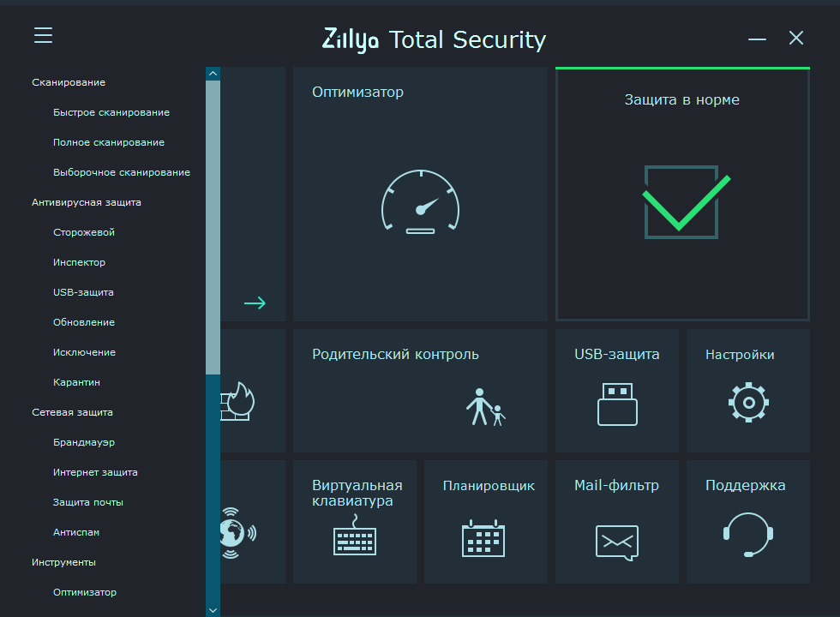Open Сторожевой in sidebar
Viewport: 840px width, 617px height.
point(84,232)
